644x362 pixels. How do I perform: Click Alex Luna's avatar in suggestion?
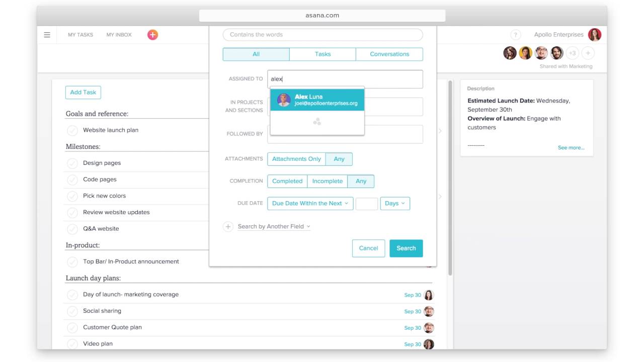pyautogui.click(x=284, y=100)
